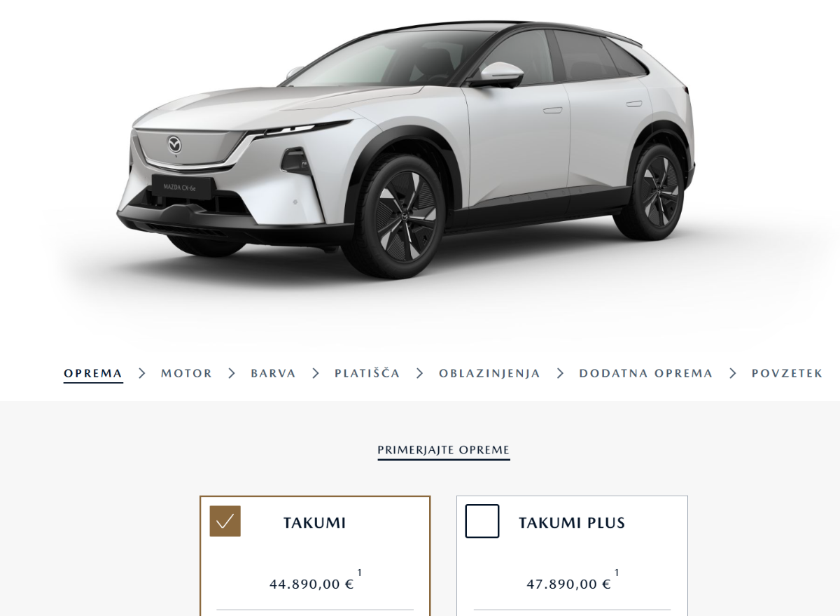This screenshot has width=840, height=616.
Task: Check the empty TAKUMI PLUS checkbox
Action: [482, 521]
